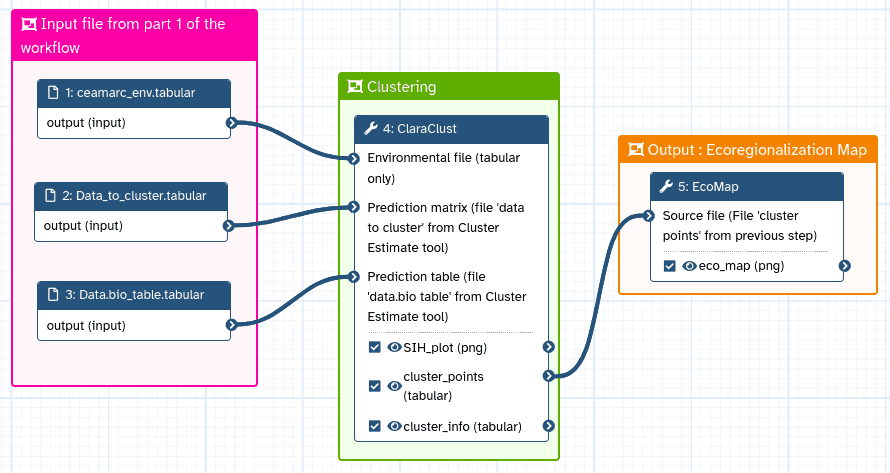
Task: Select the ClaraClust node title bar
Action: 450,129
